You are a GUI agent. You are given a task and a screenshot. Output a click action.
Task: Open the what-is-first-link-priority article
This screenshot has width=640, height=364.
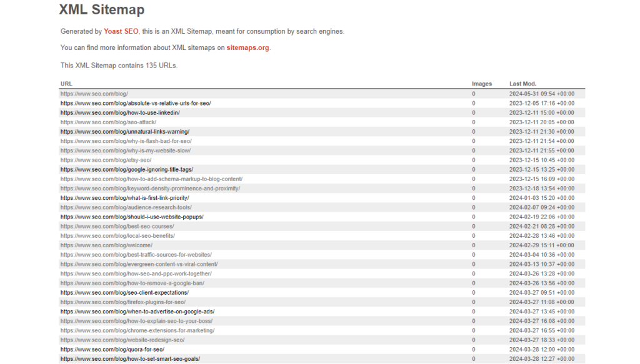(124, 197)
